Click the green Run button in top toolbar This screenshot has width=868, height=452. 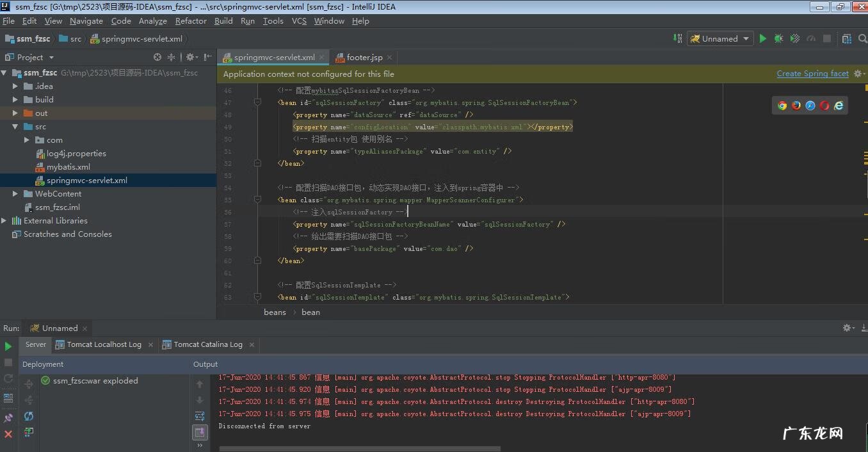coord(762,38)
